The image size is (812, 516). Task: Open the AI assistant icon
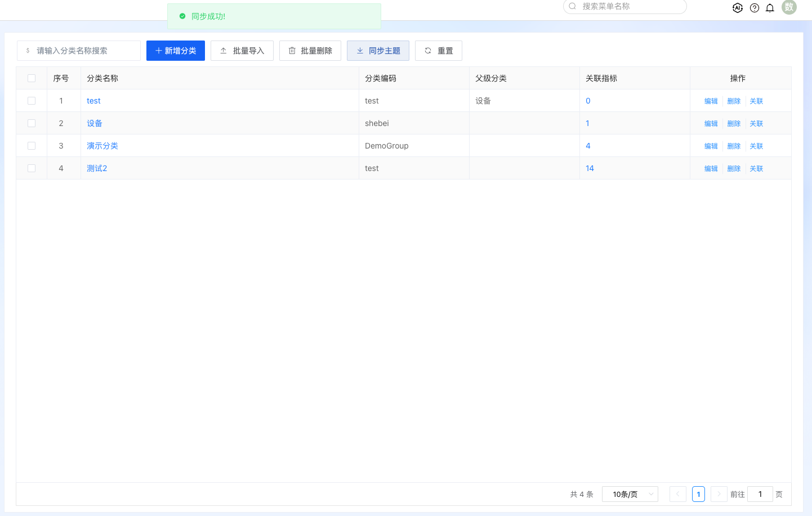pyautogui.click(x=737, y=8)
